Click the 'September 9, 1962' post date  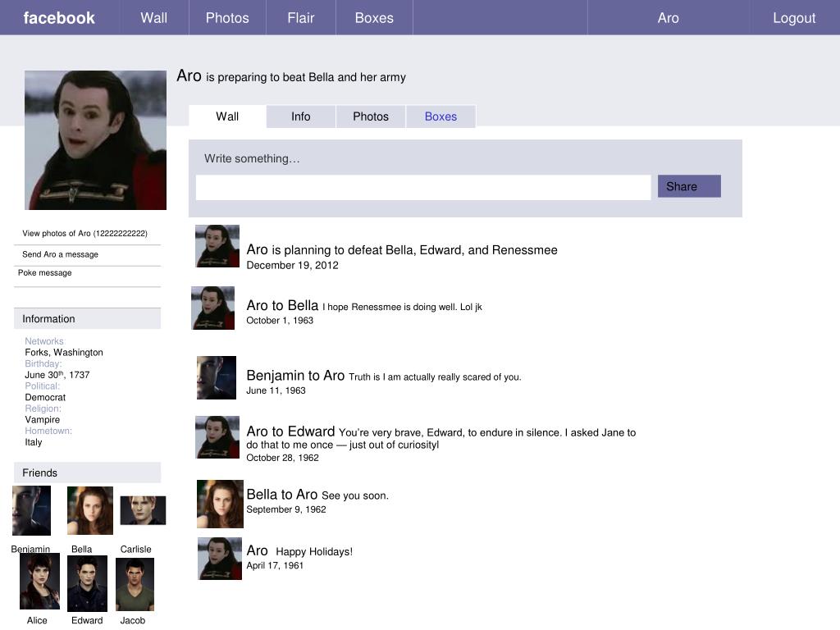(286, 509)
